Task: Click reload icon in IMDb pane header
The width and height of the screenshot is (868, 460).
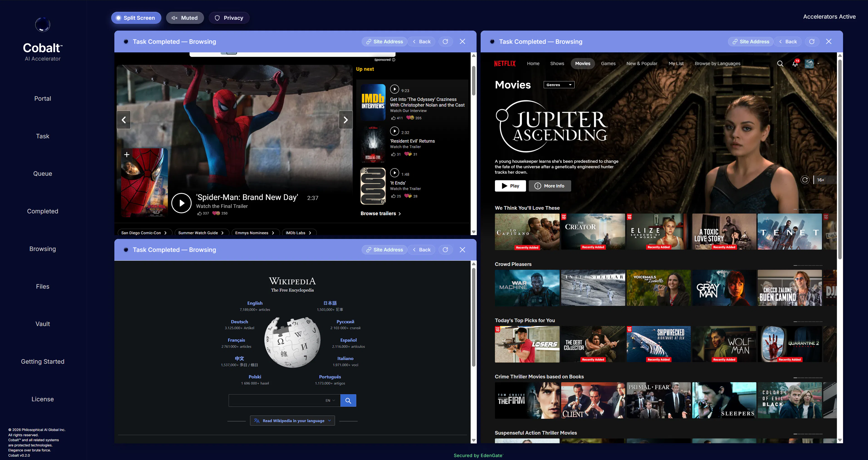Action: point(445,41)
